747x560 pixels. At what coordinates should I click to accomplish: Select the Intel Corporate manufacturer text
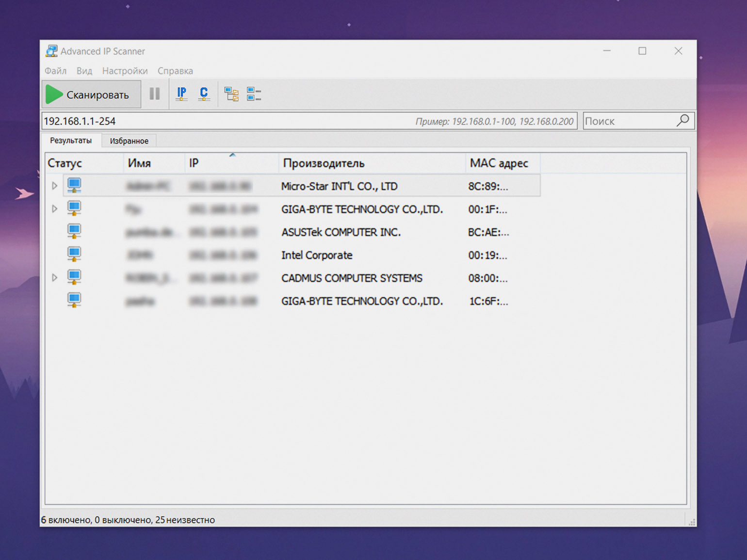tap(317, 255)
